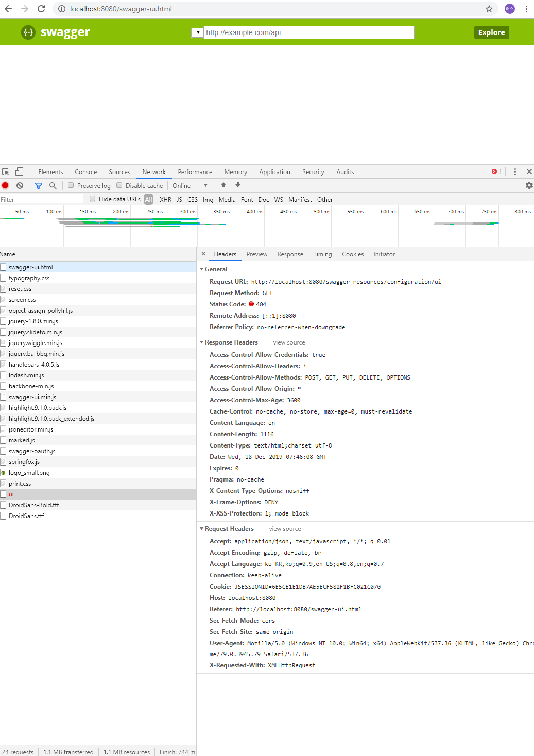Toggle the device toolbar icon
Viewport: 534px width, 756px height.
tap(19, 172)
